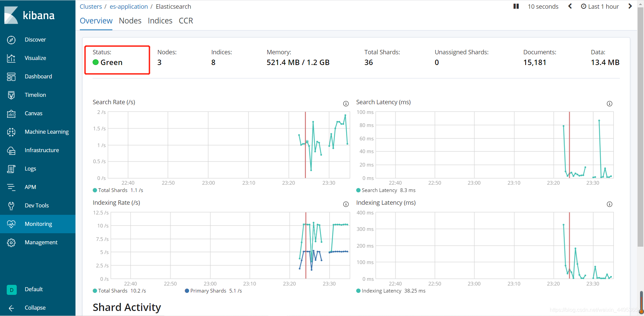Open Dashboard icon in sidebar

11,77
